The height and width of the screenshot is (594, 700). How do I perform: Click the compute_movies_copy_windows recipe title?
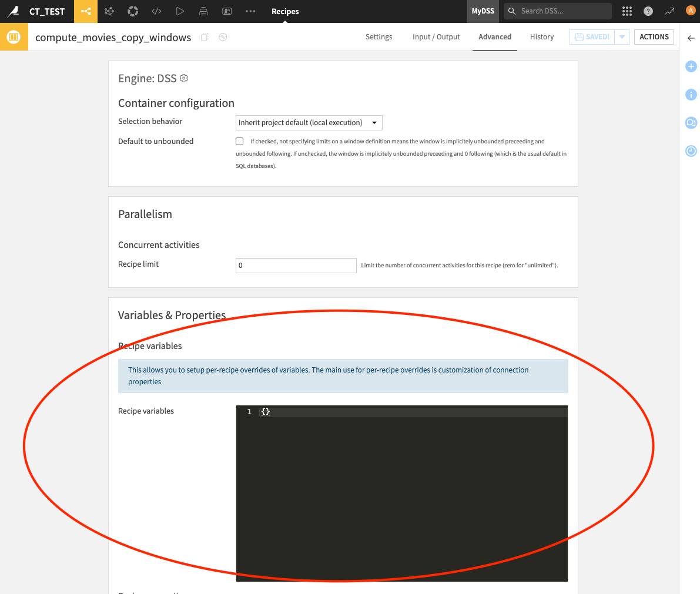(x=113, y=37)
